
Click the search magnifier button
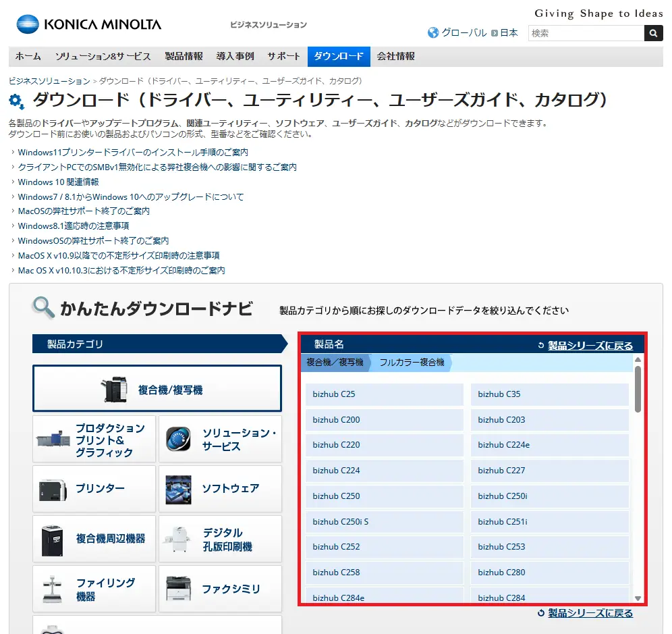tap(653, 33)
